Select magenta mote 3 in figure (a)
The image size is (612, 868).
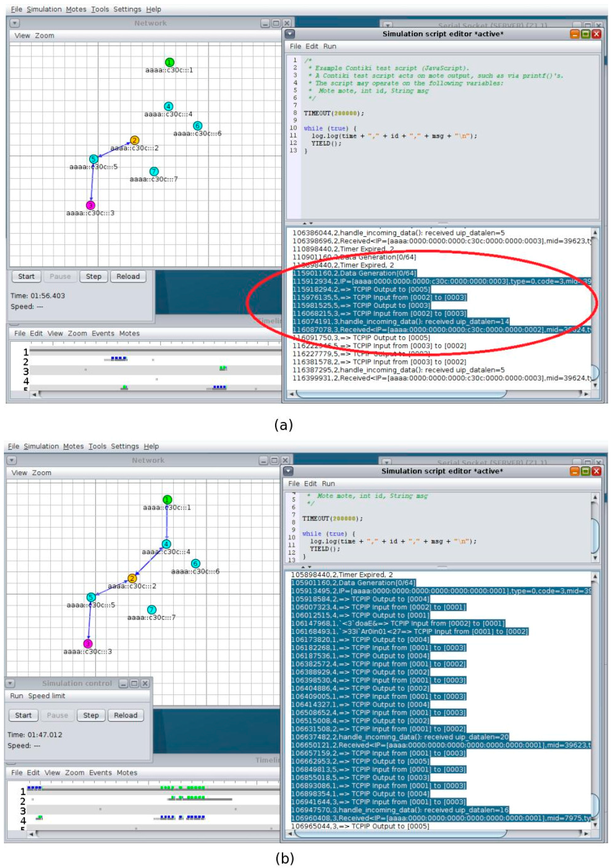[90, 205]
